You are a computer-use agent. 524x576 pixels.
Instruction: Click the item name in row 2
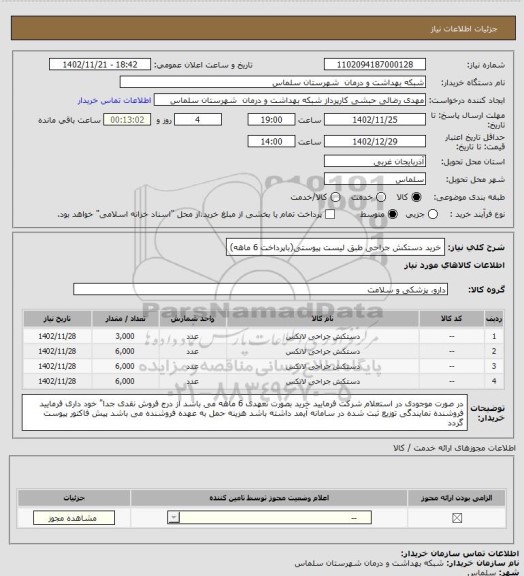click(x=323, y=352)
